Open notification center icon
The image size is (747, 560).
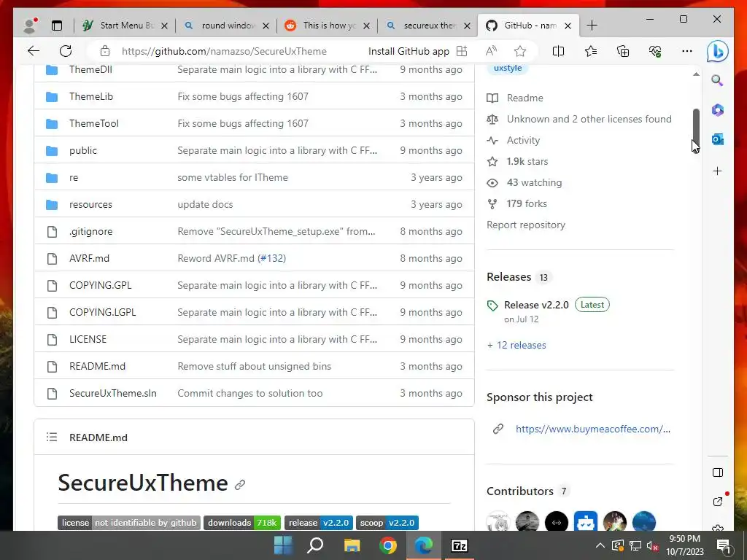[724, 546]
